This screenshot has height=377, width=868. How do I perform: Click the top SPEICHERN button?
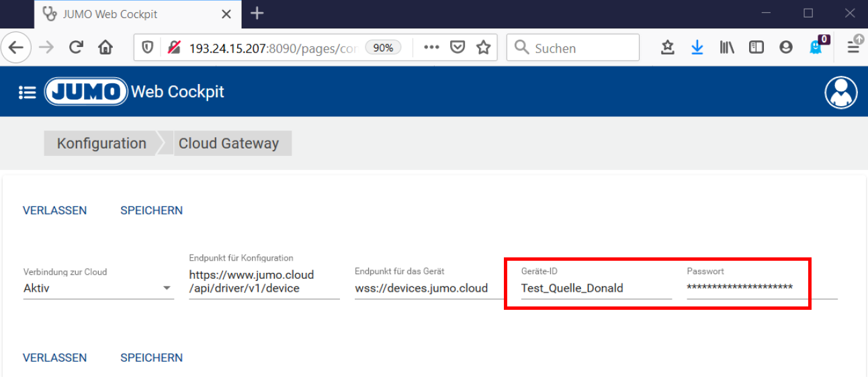(x=151, y=210)
